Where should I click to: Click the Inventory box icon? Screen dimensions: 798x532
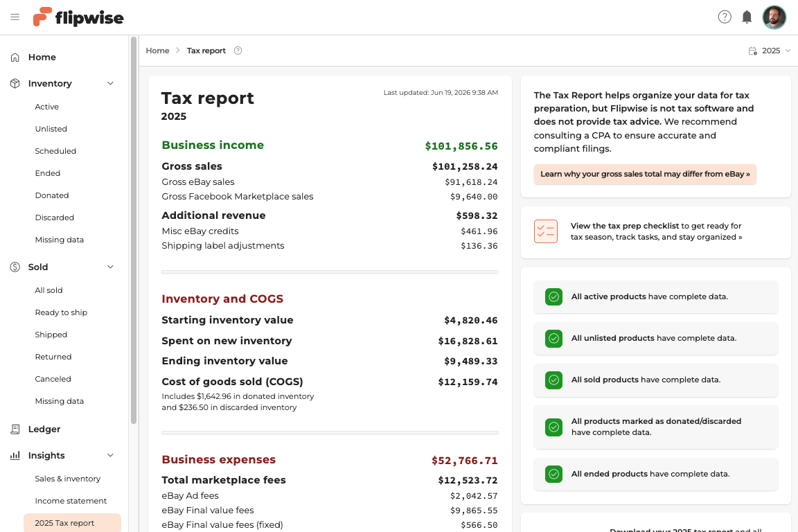click(15, 84)
